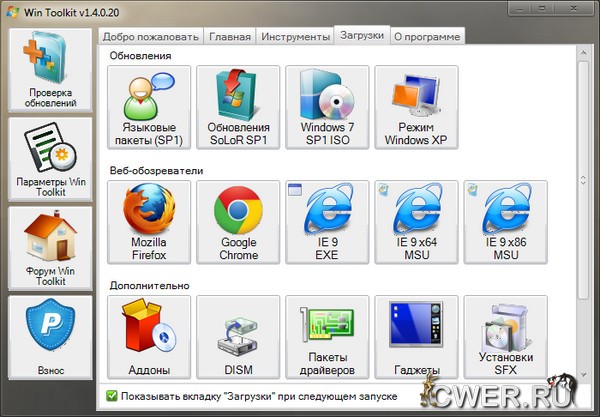The width and height of the screenshot is (600, 417).
Task: Open Языковые пакеты (SP1) download
Action: click(x=149, y=107)
